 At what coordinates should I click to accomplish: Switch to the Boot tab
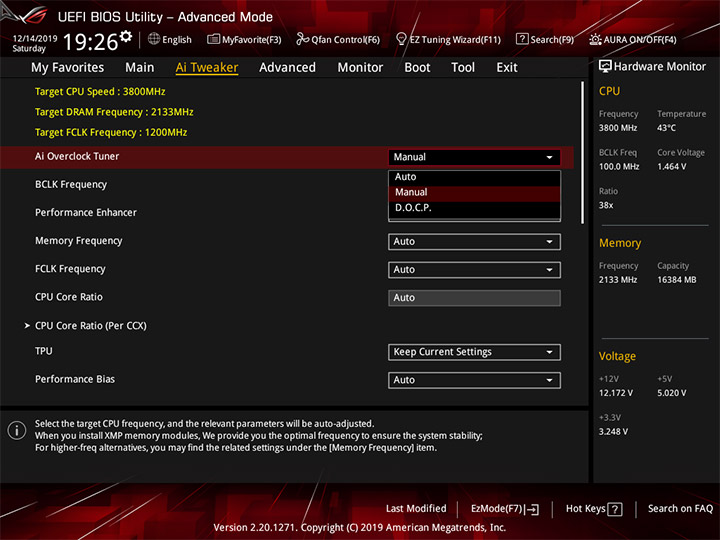(x=417, y=68)
